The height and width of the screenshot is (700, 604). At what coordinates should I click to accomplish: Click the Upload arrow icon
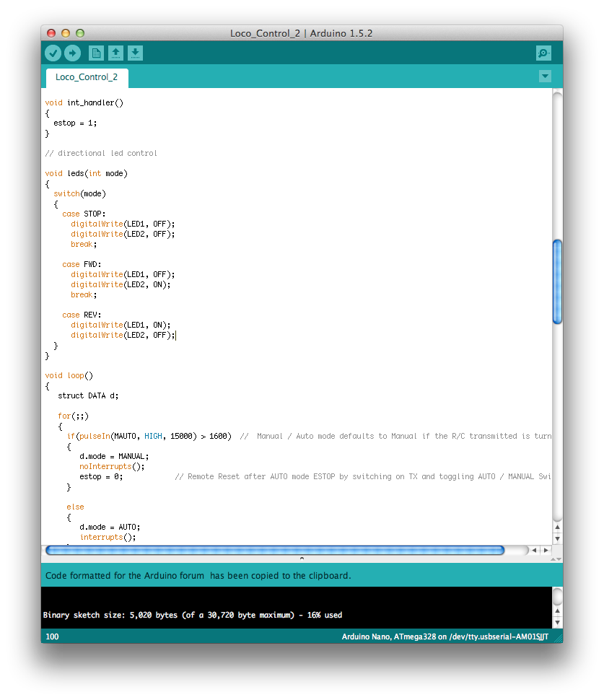pos(72,53)
